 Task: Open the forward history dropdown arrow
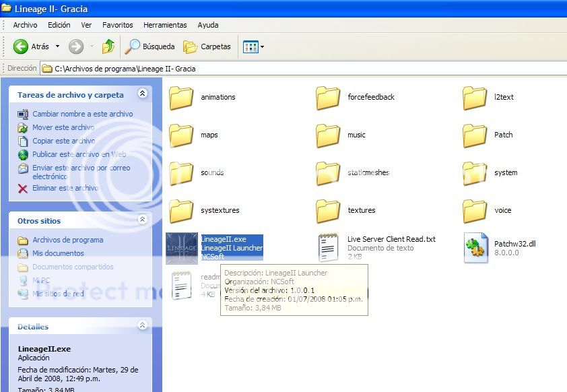[92, 46]
